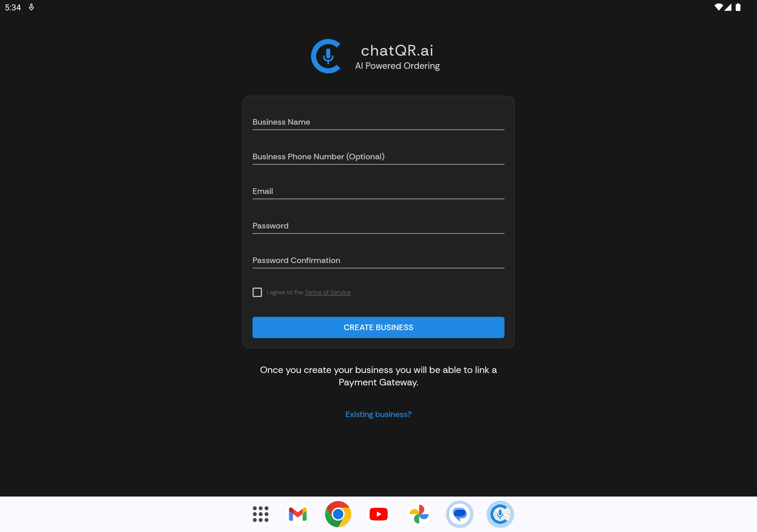
Task: Select the Business Phone Number field
Action: [x=378, y=157]
